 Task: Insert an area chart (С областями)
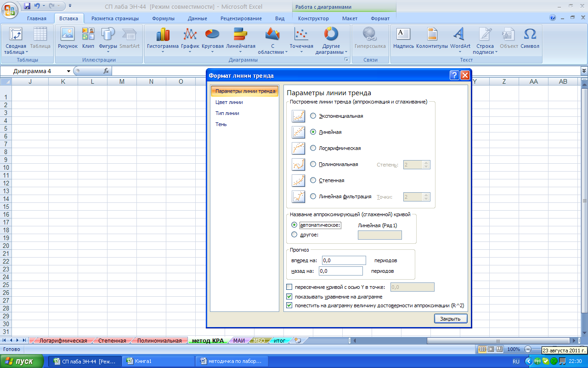272,40
